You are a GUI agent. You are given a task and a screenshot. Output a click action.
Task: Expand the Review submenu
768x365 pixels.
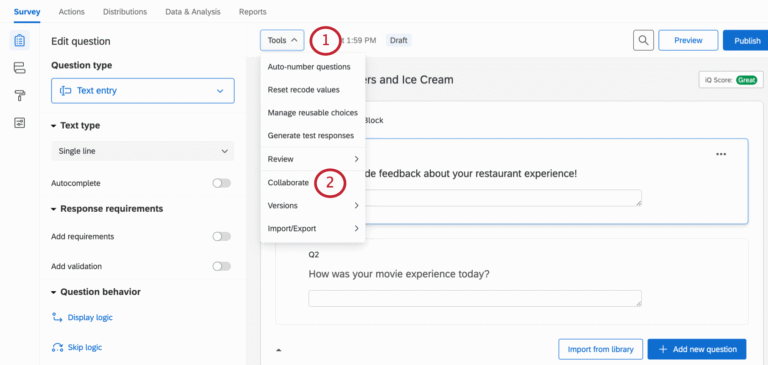(313, 159)
